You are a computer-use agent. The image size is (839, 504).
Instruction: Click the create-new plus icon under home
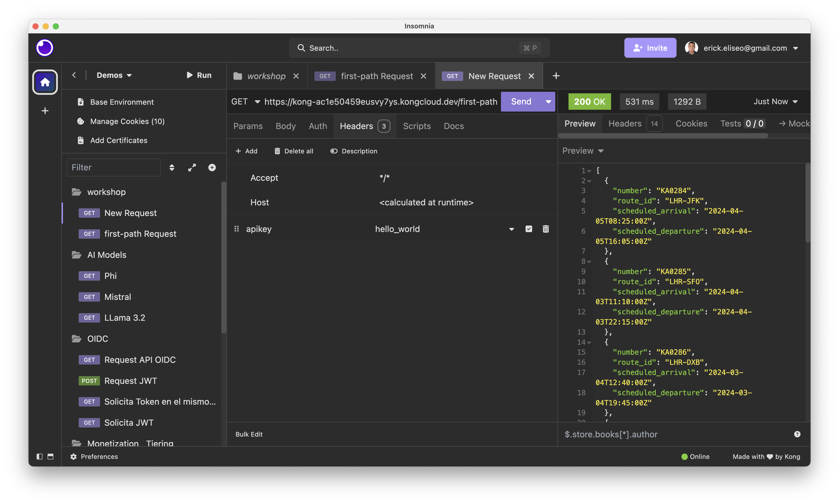(45, 111)
